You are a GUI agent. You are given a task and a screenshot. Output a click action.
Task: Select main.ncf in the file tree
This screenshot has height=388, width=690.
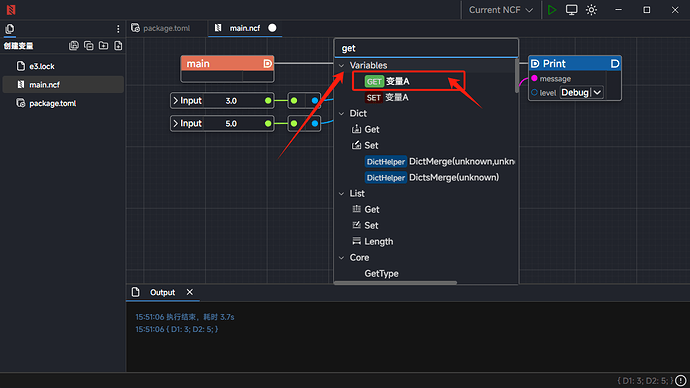click(63, 84)
